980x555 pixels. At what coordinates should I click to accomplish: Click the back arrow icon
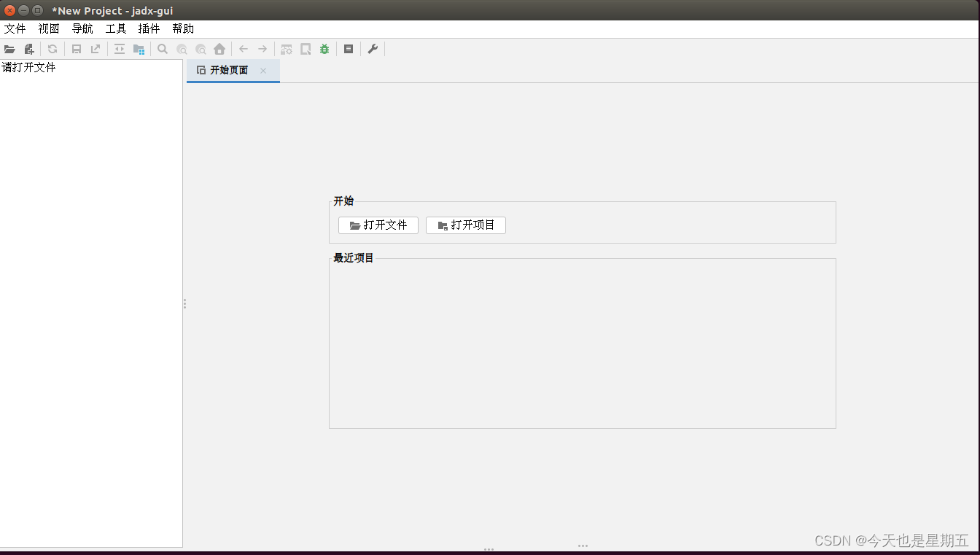tap(244, 49)
